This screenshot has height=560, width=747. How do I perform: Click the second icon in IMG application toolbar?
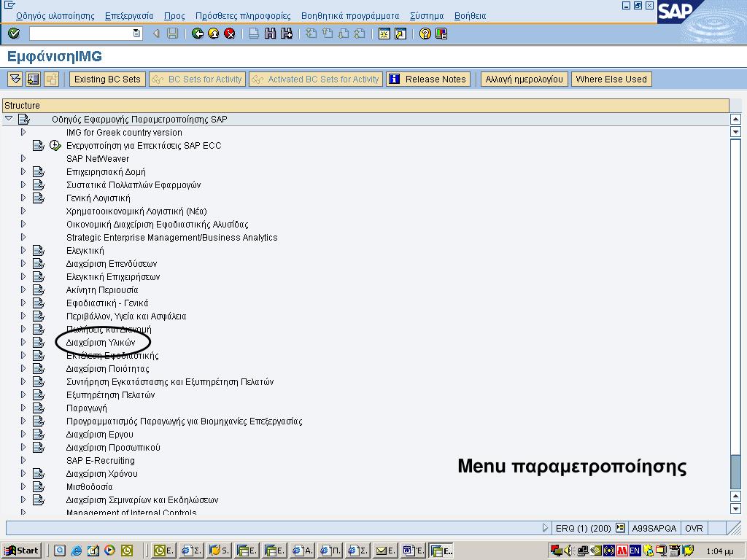coord(34,79)
